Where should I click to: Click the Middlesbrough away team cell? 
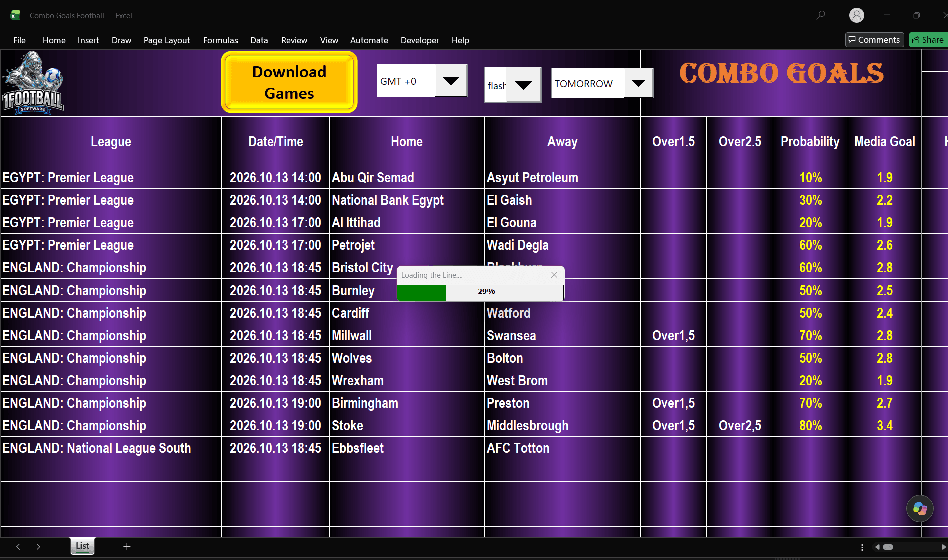click(x=562, y=426)
